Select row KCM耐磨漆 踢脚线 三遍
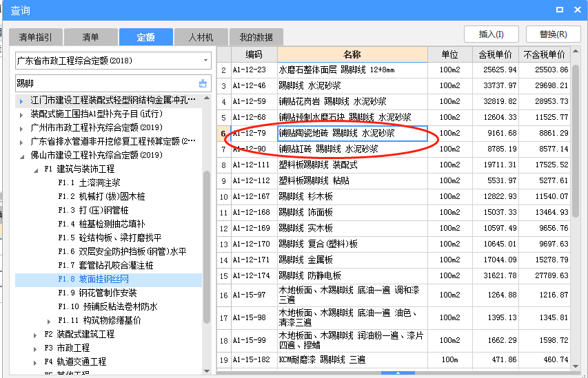588x378 pixels. point(394,360)
